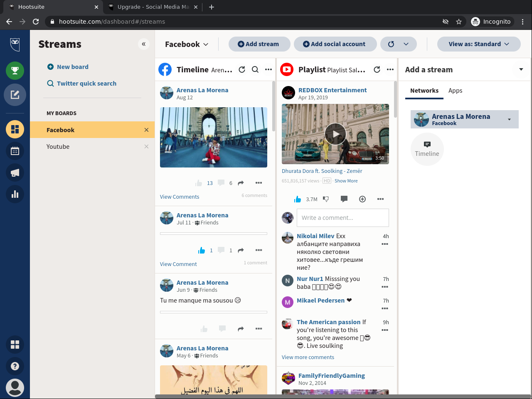Open the Chrome menu

[523, 22]
